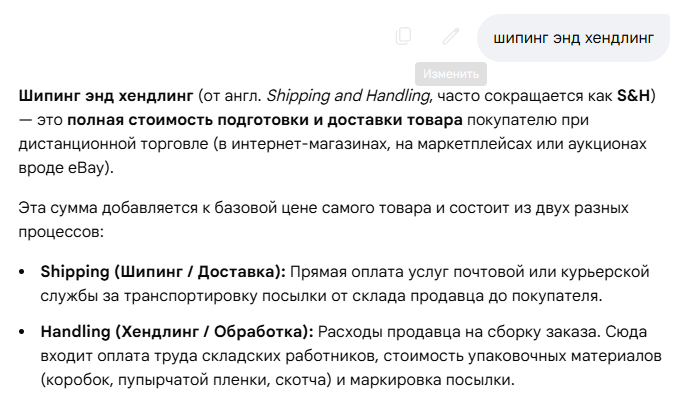This screenshot has height=419, width=692.
Task: Click bold "полная стоимость подготовки и доставки товара"
Action: [265, 120]
